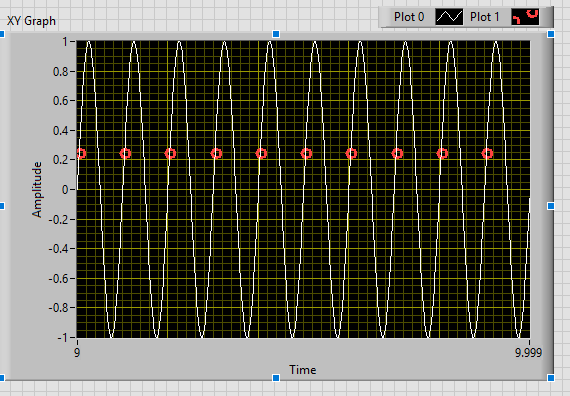Viewport: 570px width, 396px height.
Task: Select the Plot 1 legend label
Action: 485,17
